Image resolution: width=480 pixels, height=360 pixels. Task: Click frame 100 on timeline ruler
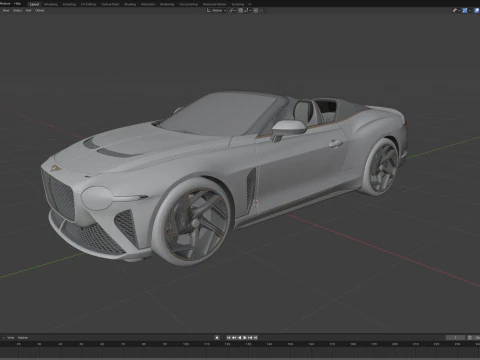(186, 344)
